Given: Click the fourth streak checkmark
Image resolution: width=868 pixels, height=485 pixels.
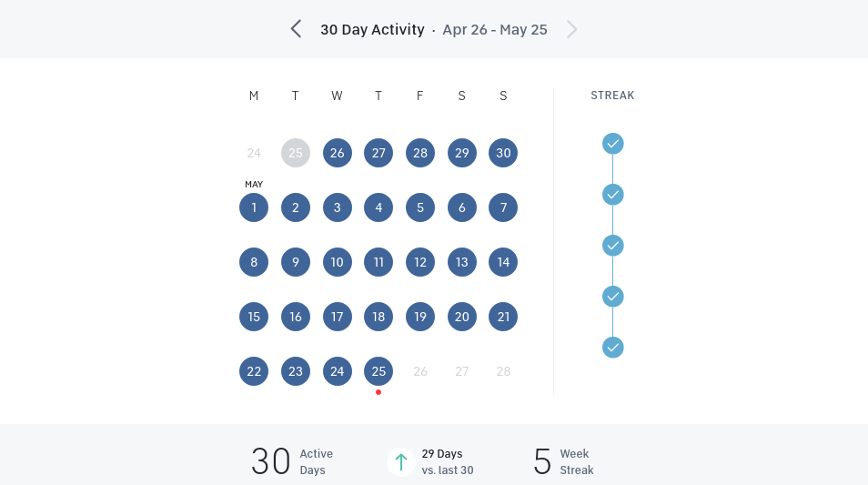Looking at the screenshot, I should click(x=613, y=297).
